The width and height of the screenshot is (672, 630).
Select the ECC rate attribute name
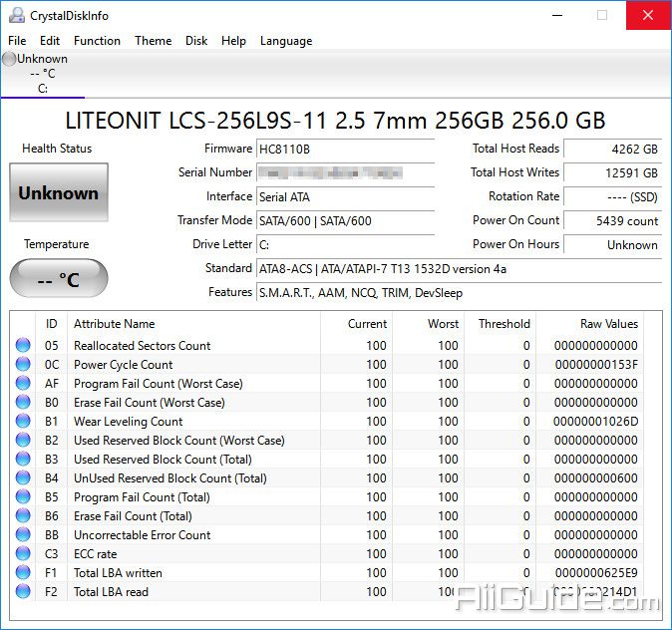coord(95,553)
